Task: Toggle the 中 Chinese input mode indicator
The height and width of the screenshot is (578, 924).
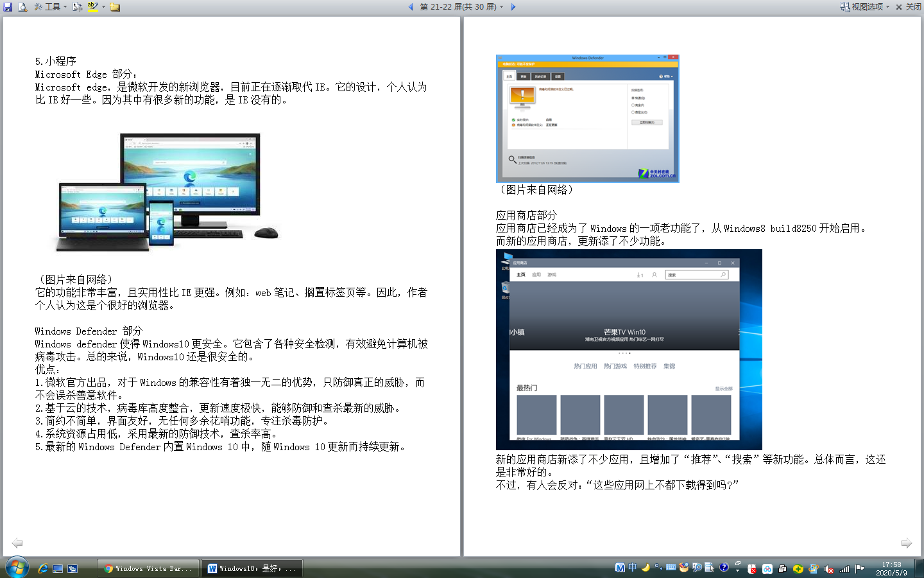Action: 633,568
